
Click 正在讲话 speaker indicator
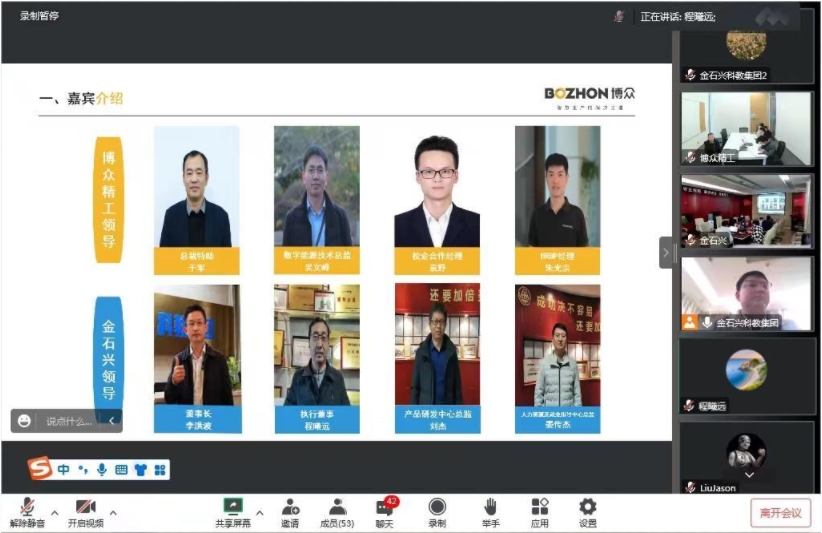pos(678,17)
